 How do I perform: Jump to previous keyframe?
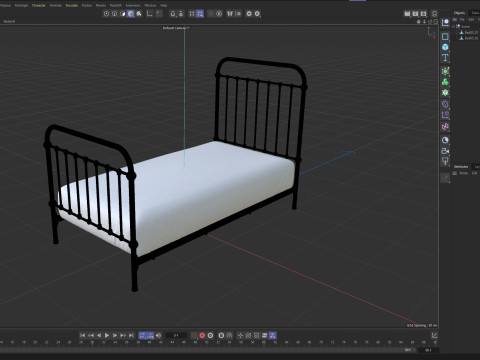pos(91,335)
